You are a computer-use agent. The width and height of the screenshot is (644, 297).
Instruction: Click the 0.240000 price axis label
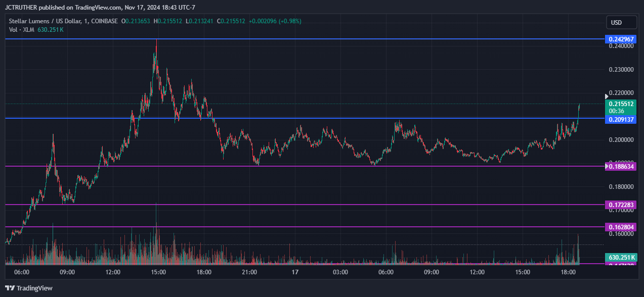point(620,46)
